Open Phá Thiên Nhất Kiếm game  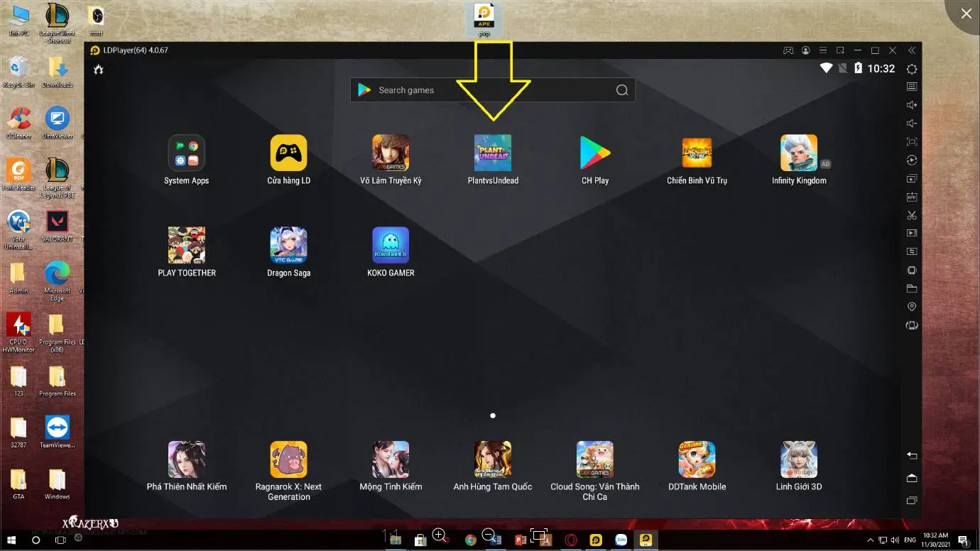187,466
